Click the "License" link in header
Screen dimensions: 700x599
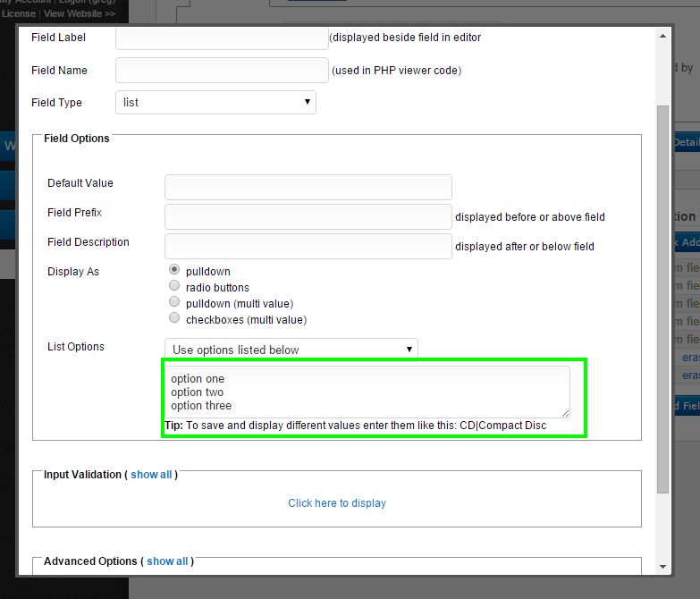coord(19,14)
